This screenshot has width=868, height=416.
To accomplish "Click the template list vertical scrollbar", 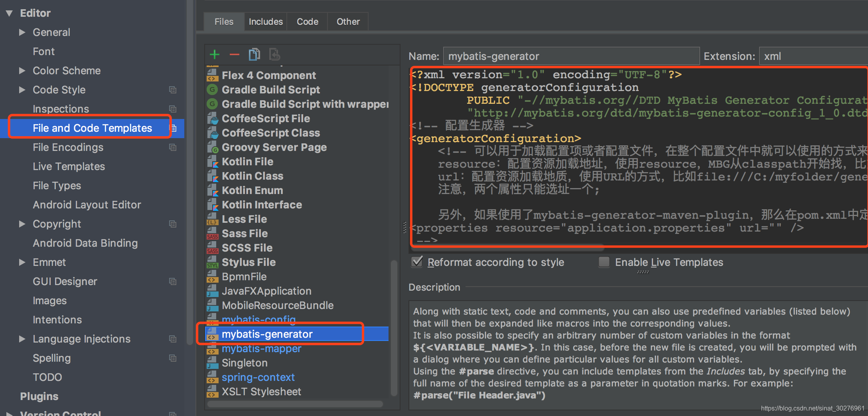I will point(394,327).
